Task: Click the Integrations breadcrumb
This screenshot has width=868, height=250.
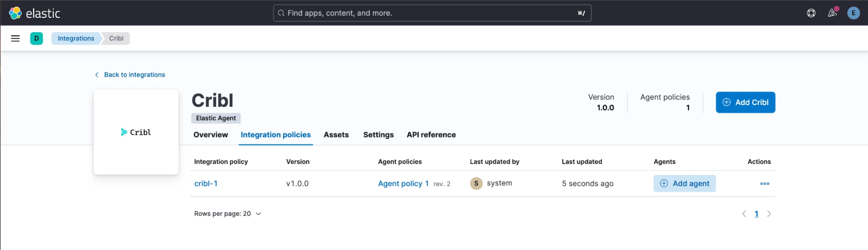Action: [x=76, y=38]
